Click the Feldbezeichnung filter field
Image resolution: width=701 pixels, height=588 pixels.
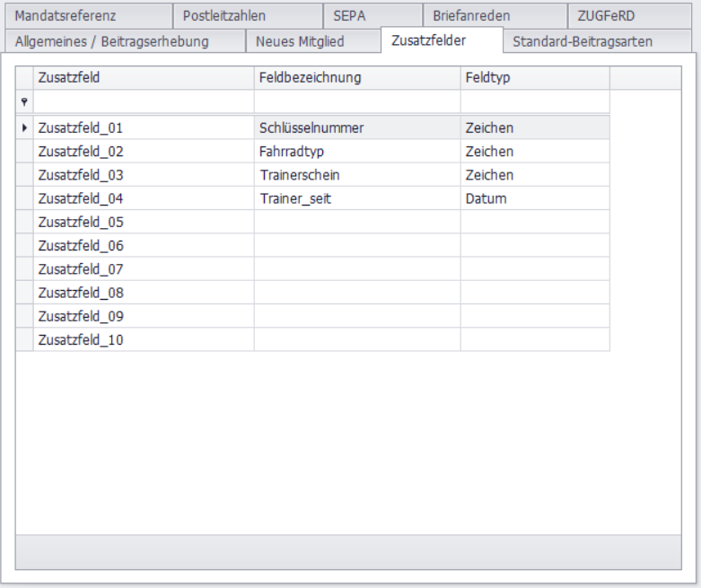(x=356, y=102)
